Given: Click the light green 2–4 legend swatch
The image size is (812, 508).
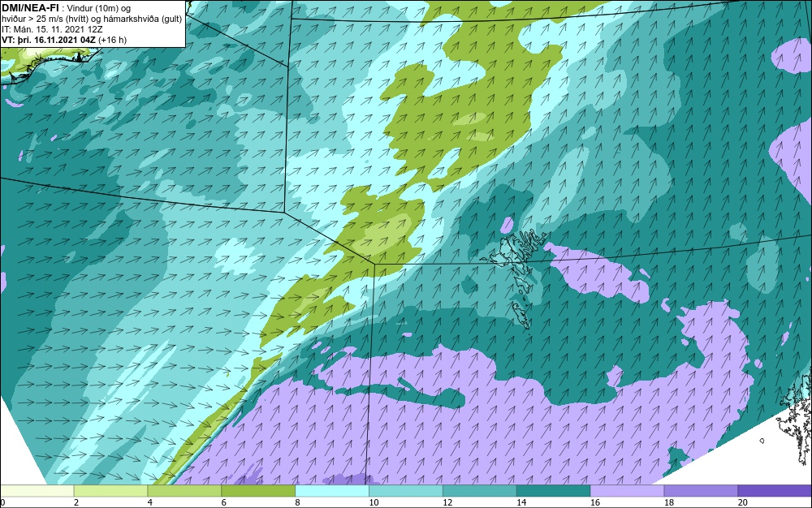Looking at the screenshot, I should [110, 491].
